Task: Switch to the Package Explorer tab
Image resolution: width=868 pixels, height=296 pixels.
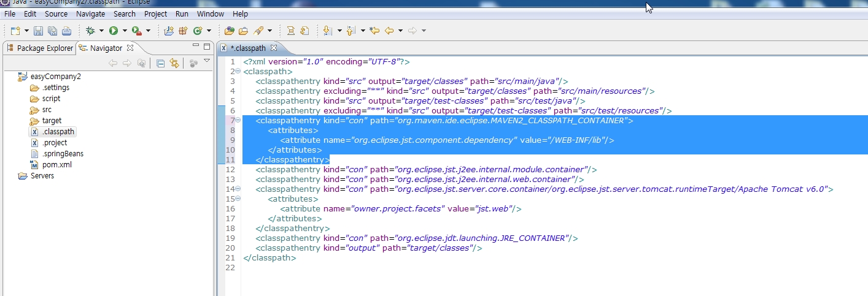Action: 40,48
